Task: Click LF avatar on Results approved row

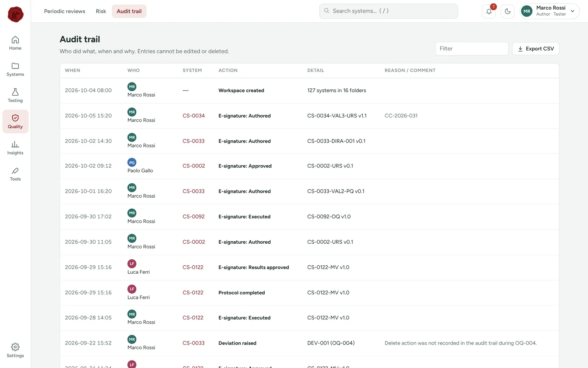Action: pyautogui.click(x=132, y=263)
